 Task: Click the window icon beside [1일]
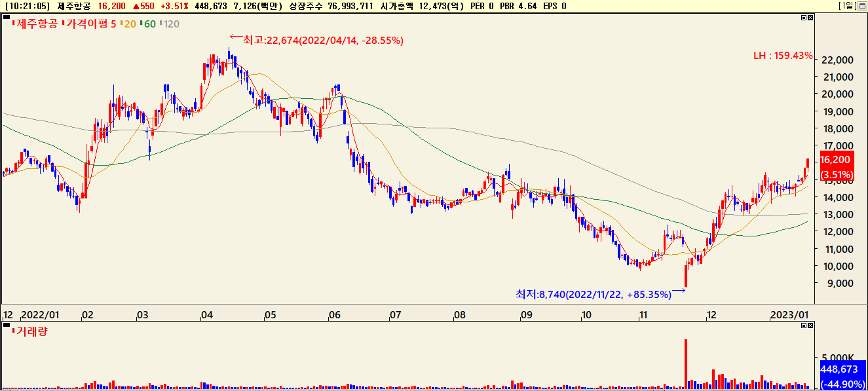[x=863, y=6]
